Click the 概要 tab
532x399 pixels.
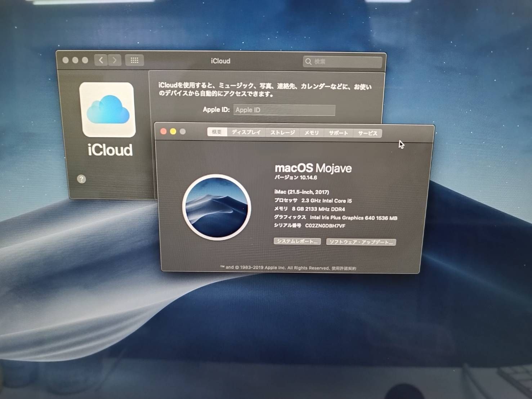click(216, 133)
